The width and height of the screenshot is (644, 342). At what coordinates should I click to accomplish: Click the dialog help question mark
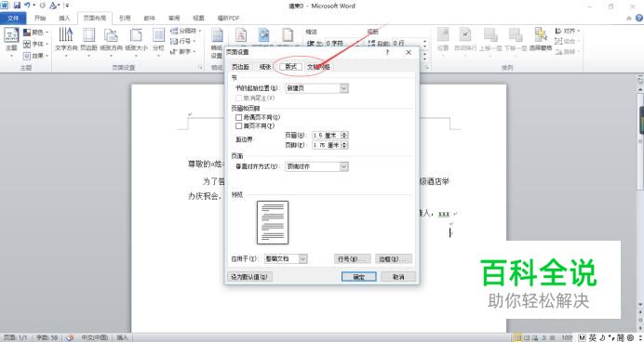point(387,52)
